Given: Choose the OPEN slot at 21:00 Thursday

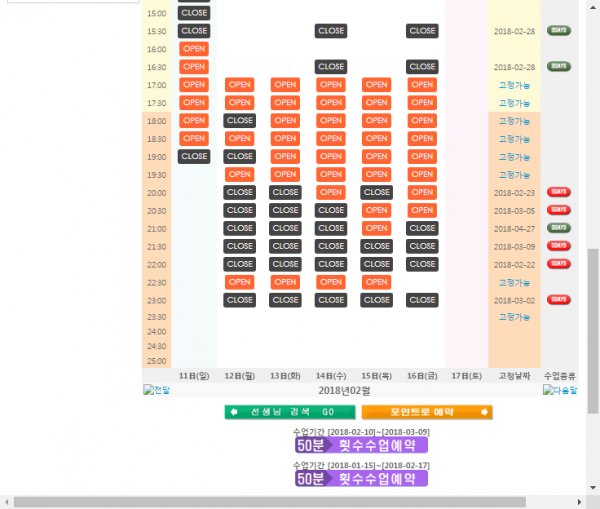Looking at the screenshot, I should point(376,228).
